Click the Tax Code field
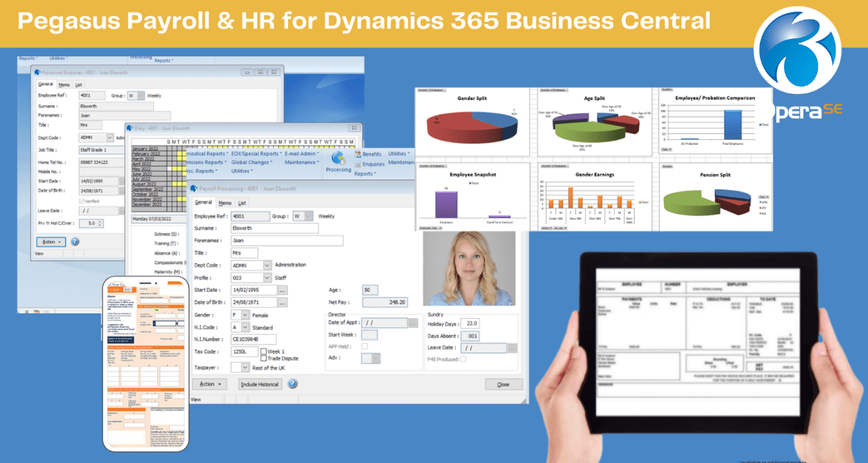868x463 pixels. (x=244, y=351)
